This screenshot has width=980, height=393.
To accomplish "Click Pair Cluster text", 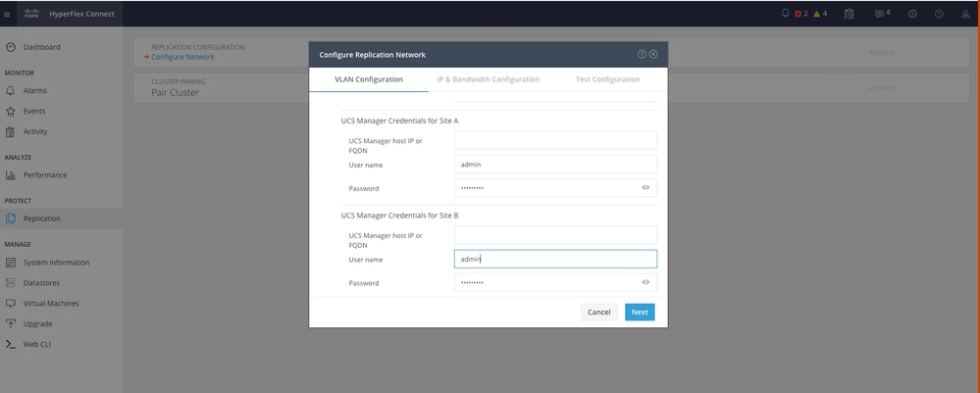I will pyautogui.click(x=175, y=92).
